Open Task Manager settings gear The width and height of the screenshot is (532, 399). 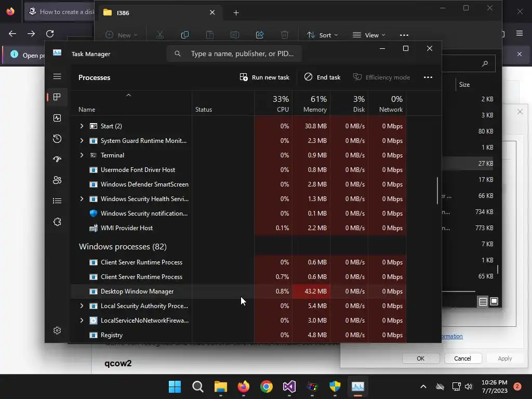(x=57, y=330)
